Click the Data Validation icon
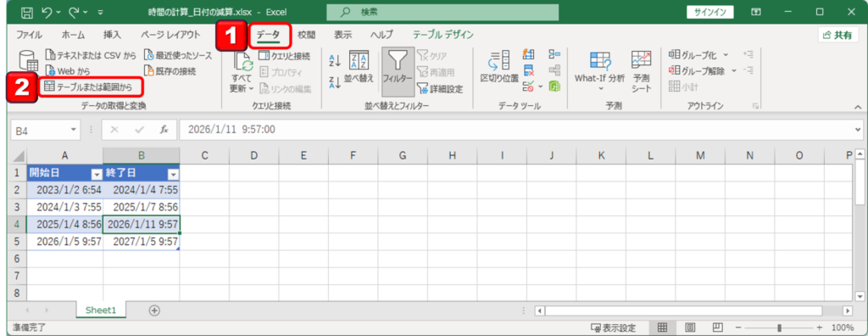Viewport: 868px width, 336px height. (x=529, y=86)
